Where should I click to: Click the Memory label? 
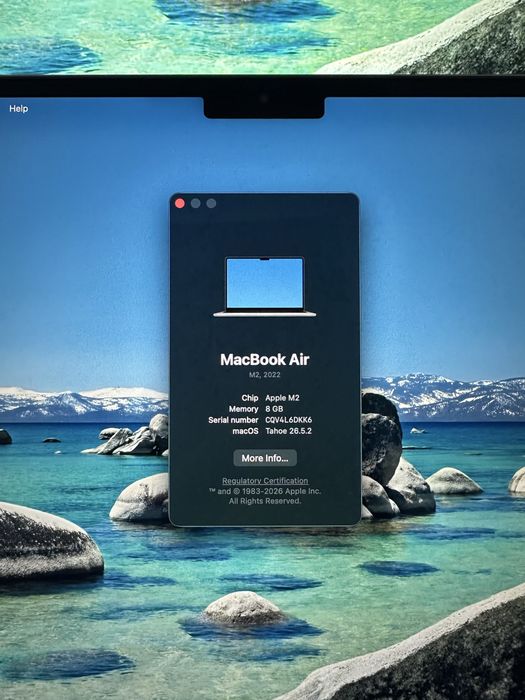243,409
